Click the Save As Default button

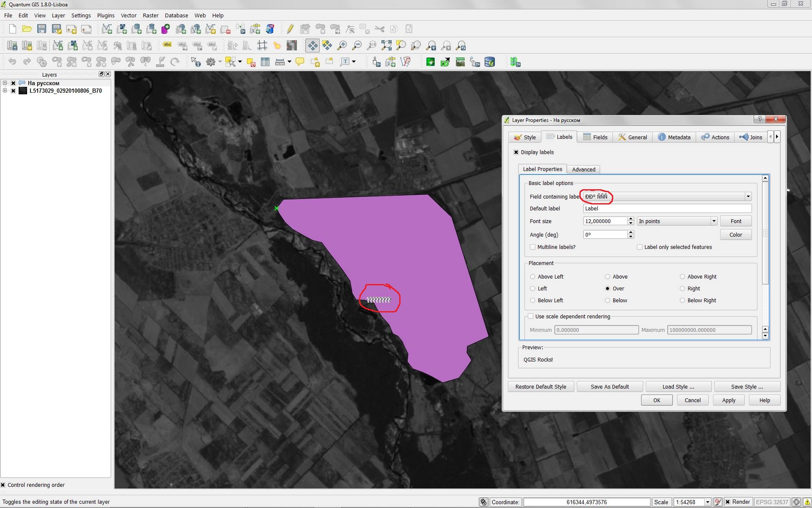609,387
